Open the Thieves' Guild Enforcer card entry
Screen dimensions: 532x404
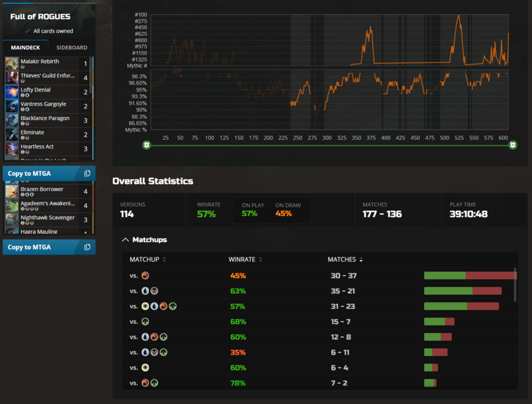coord(48,78)
